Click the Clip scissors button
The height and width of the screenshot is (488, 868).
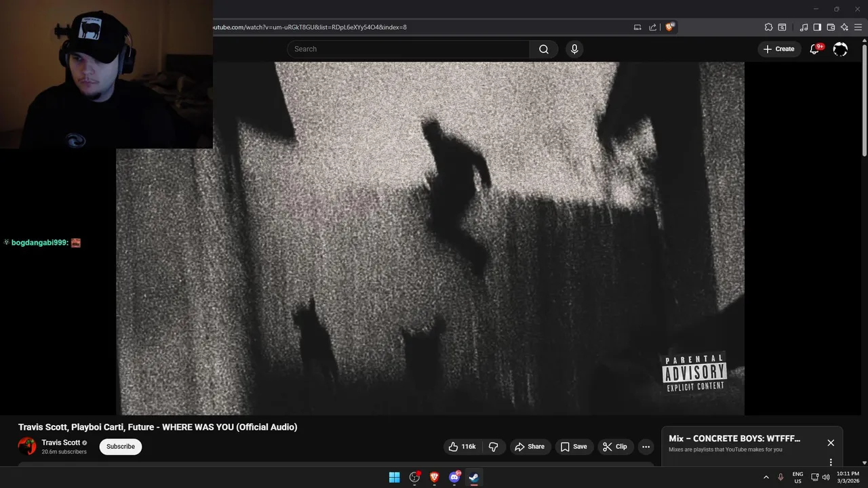(x=616, y=447)
